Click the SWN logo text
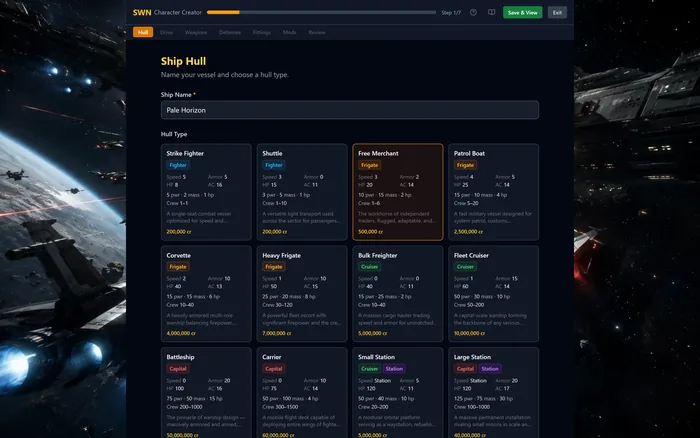The image size is (700, 438). (x=142, y=13)
